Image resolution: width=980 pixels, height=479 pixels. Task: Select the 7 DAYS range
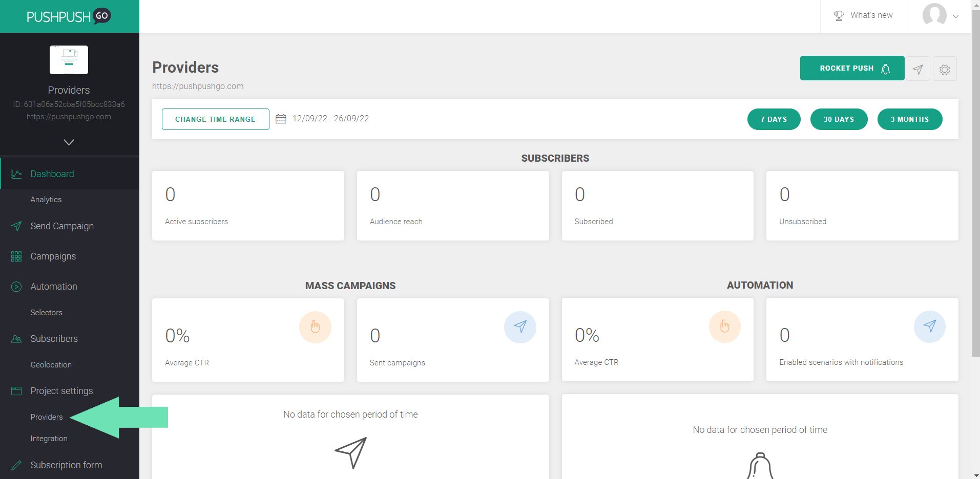pyautogui.click(x=774, y=119)
